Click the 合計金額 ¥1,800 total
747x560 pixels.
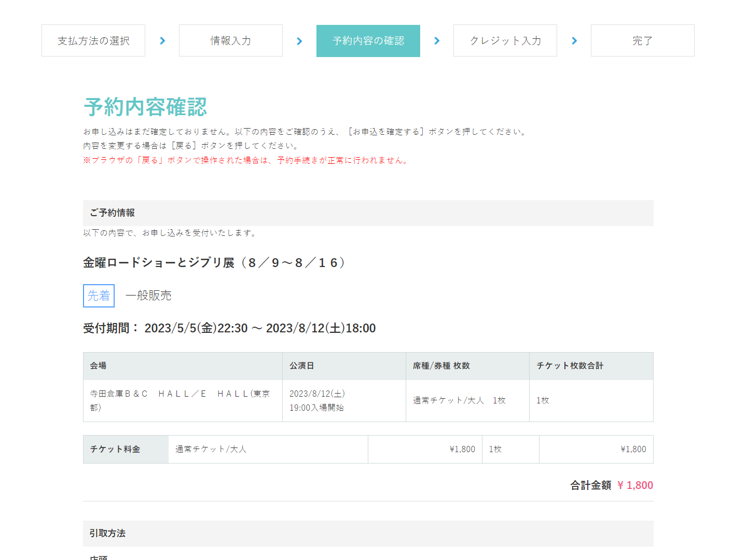click(x=612, y=485)
